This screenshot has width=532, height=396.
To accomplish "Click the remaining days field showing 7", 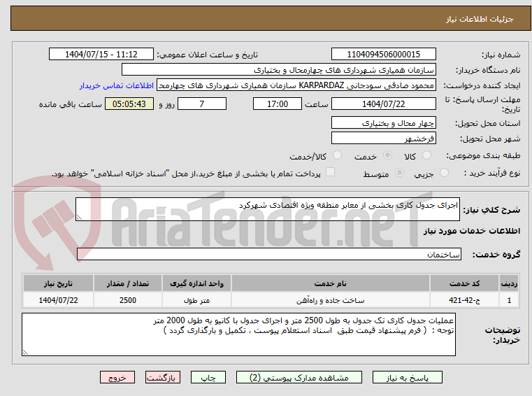I will point(202,104).
